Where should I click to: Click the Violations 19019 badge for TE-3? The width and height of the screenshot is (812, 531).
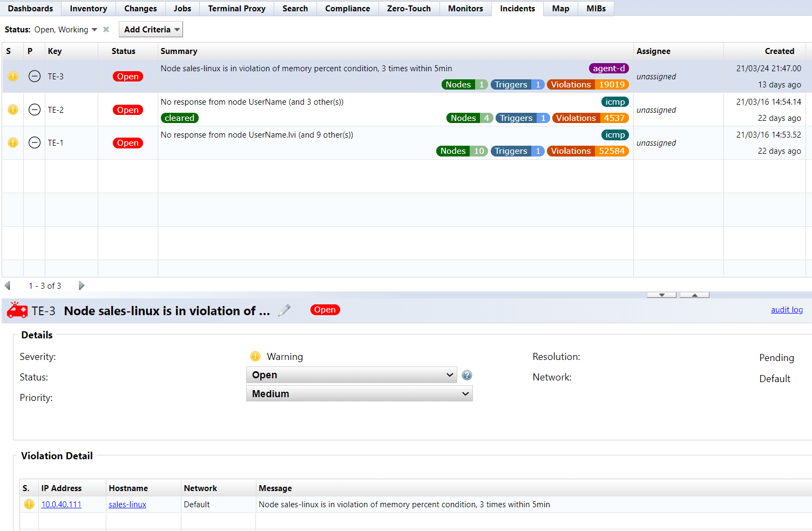pos(587,85)
